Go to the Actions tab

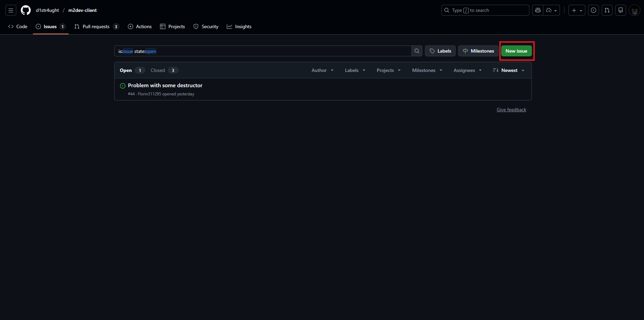140,27
